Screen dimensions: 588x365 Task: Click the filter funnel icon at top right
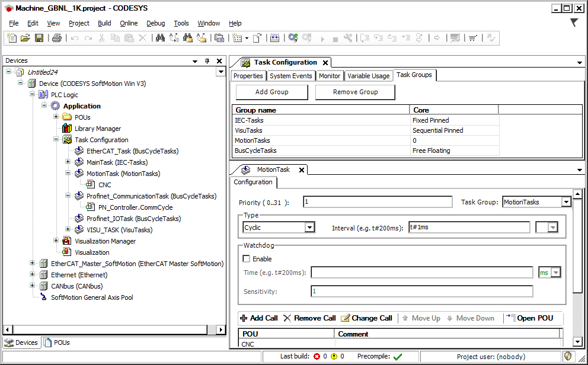[x=574, y=23]
